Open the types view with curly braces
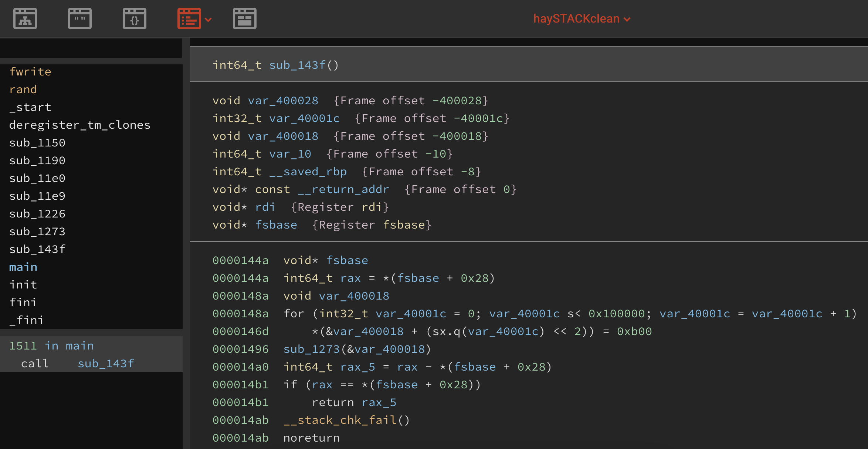Image resolution: width=868 pixels, height=449 pixels. click(x=135, y=18)
